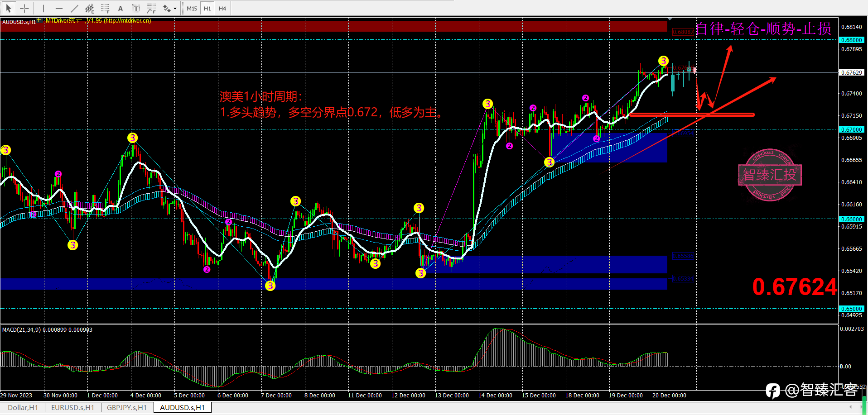The height and width of the screenshot is (415, 868).
Task: Pick the Equidistant Channel tool
Action: click(x=90, y=8)
